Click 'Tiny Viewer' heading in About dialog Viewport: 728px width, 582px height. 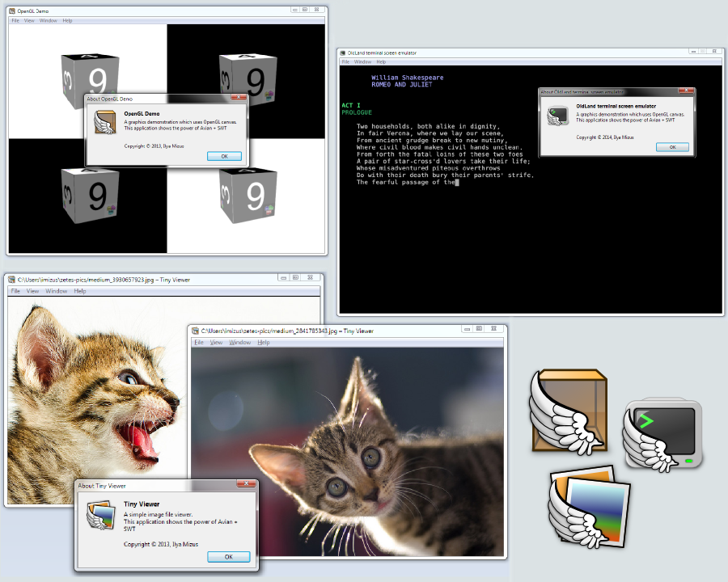pos(142,504)
